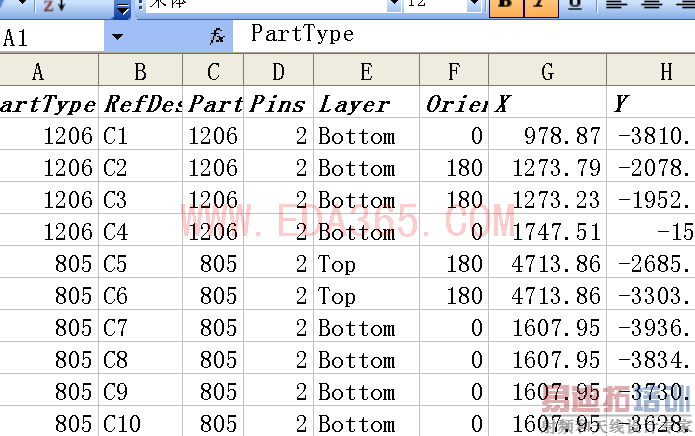Click Pins value 2 in C4 row
The height and width of the screenshot is (436, 695).
point(278,230)
